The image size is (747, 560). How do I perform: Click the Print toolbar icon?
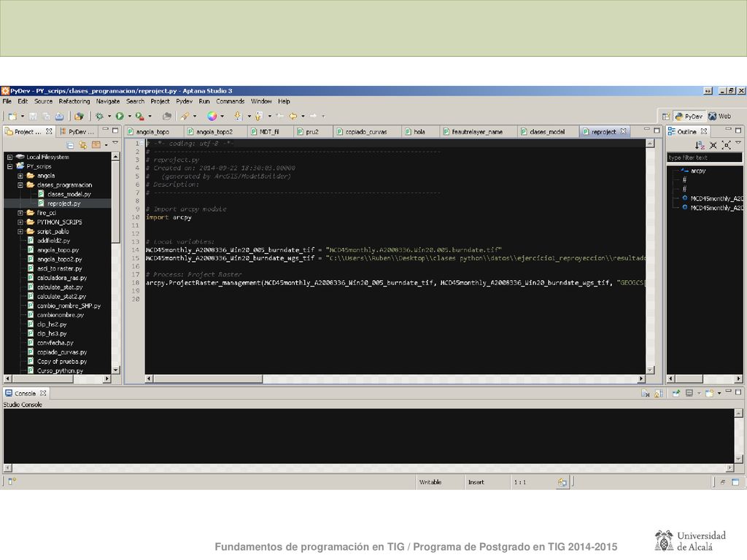[x=59, y=116]
